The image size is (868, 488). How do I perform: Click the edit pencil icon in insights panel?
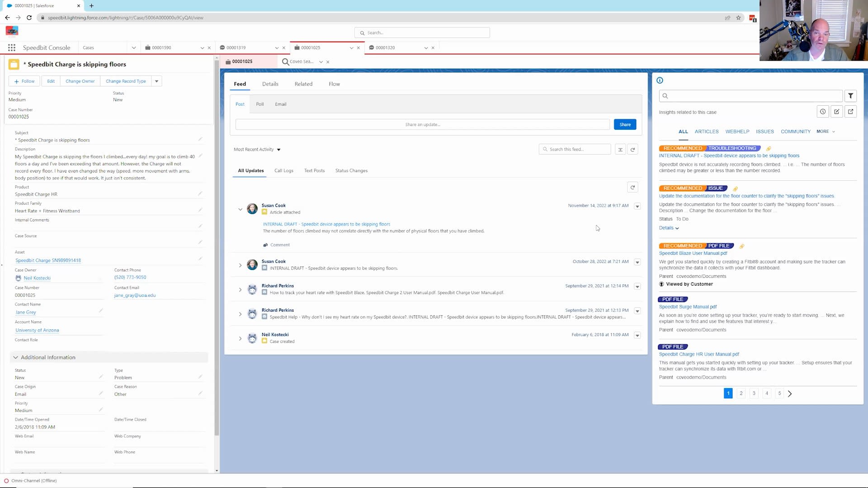(x=837, y=112)
